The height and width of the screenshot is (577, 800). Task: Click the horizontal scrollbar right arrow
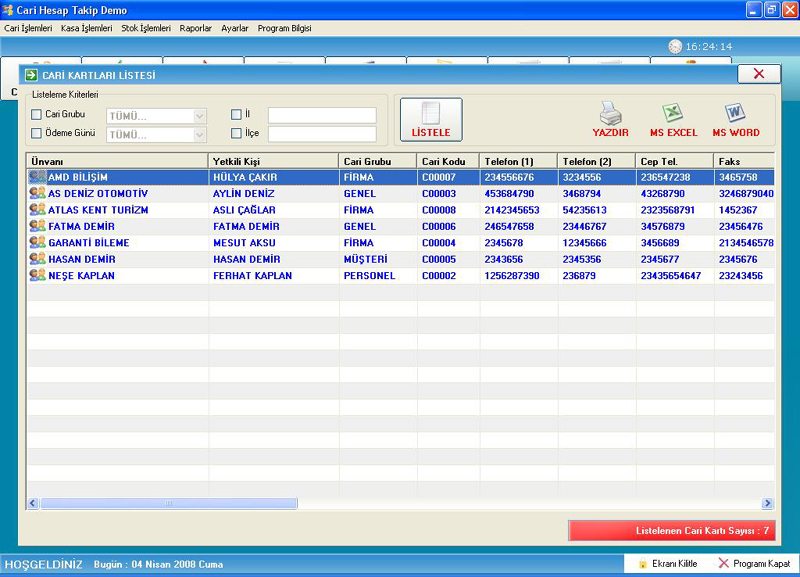[x=768, y=503]
